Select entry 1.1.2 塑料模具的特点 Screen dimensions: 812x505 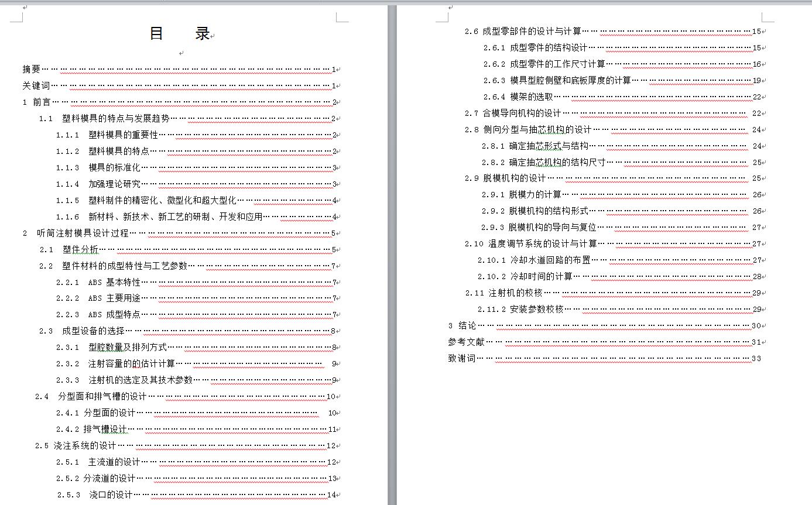point(196,151)
